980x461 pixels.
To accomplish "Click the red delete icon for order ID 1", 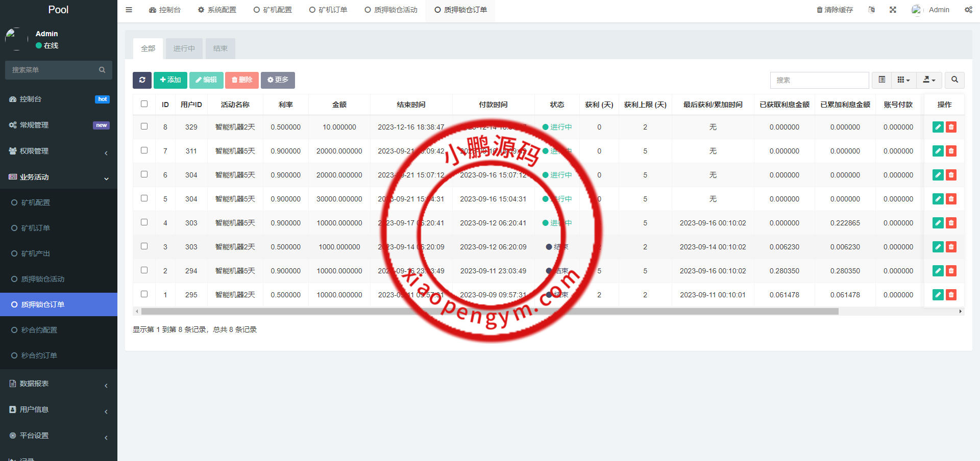I will (x=951, y=295).
